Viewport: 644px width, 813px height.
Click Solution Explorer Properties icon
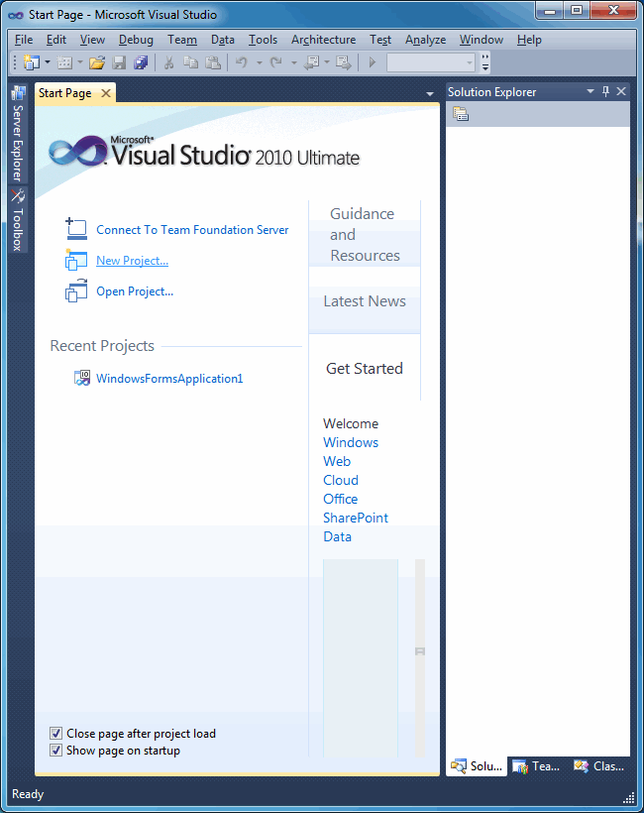(461, 114)
